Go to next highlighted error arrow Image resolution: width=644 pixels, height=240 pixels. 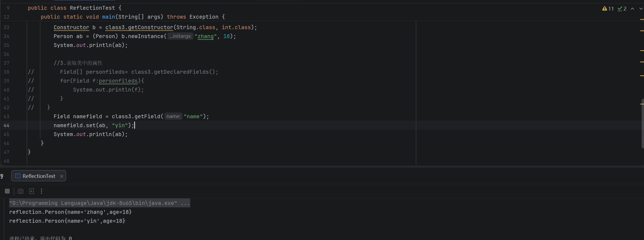tap(641, 9)
